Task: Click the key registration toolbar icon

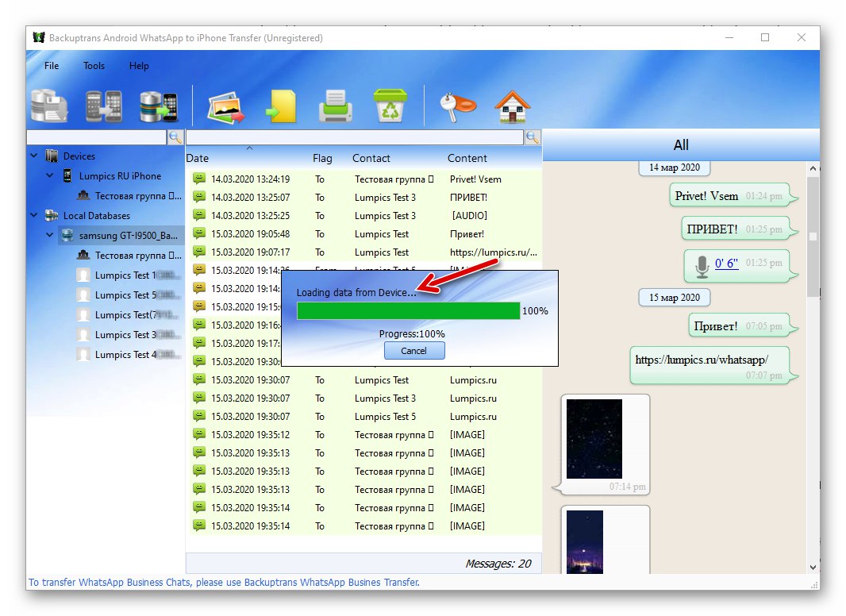Action: coord(458,106)
